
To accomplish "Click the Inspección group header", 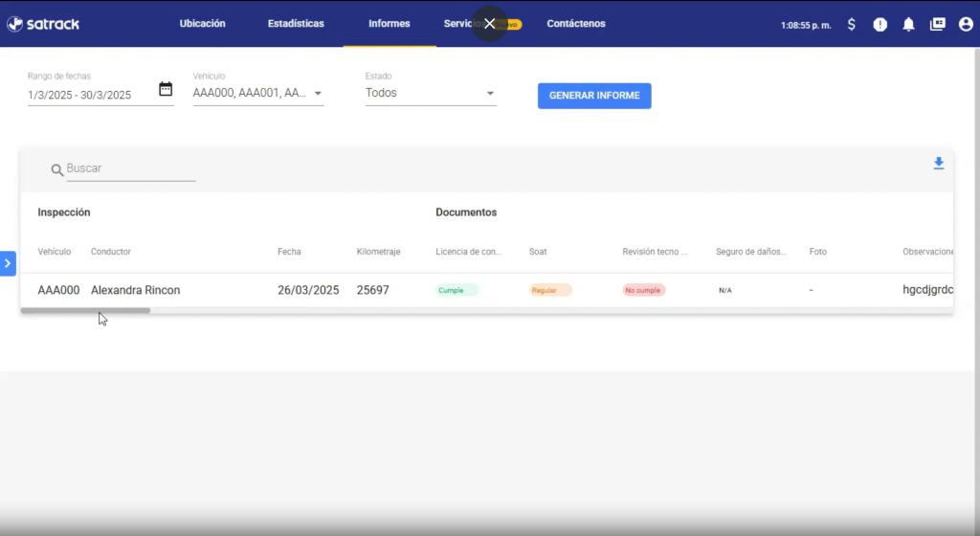I will tap(64, 212).
